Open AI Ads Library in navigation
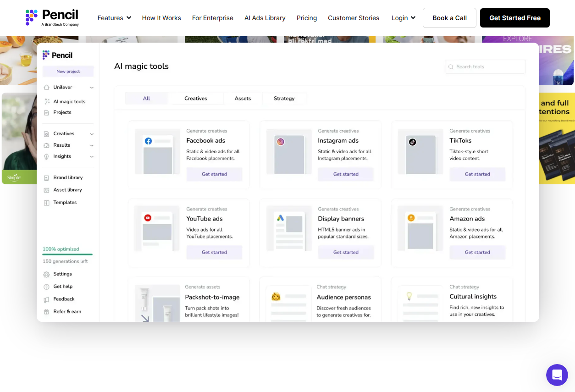575x392 pixels. point(265,18)
